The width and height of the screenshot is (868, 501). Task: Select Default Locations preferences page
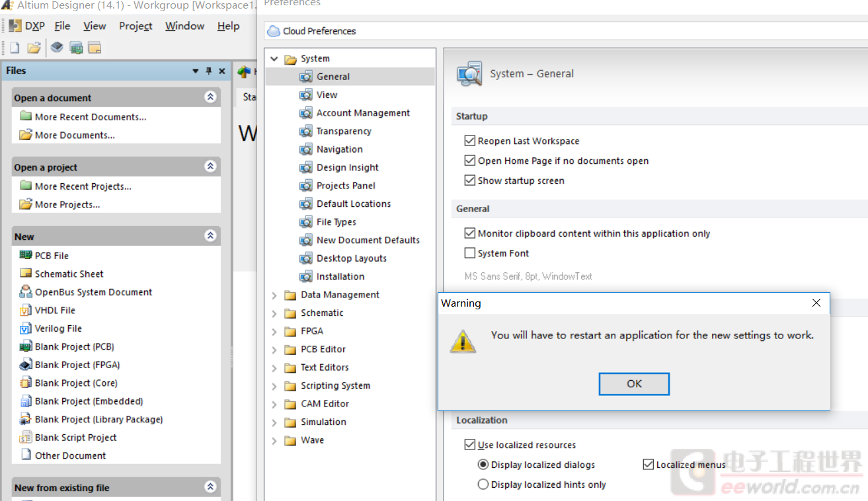354,204
